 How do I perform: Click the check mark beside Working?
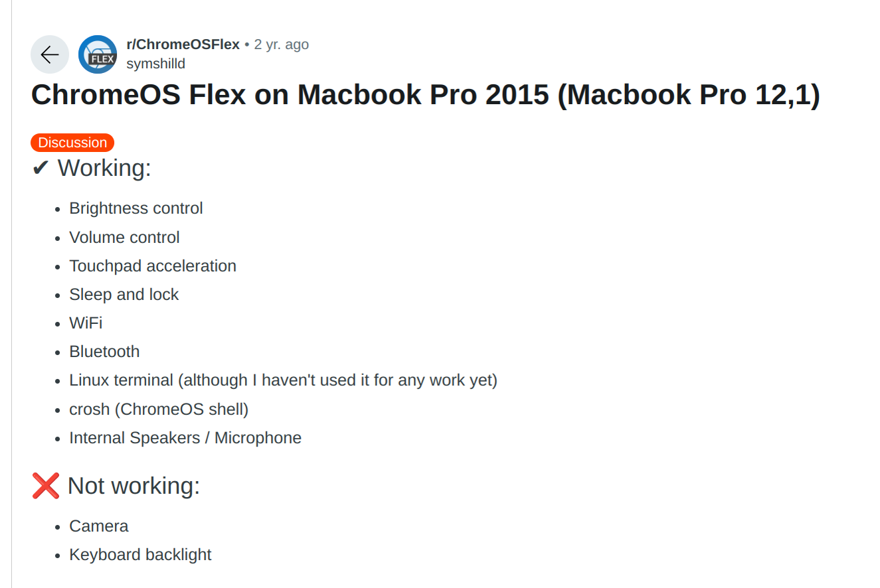tap(41, 169)
